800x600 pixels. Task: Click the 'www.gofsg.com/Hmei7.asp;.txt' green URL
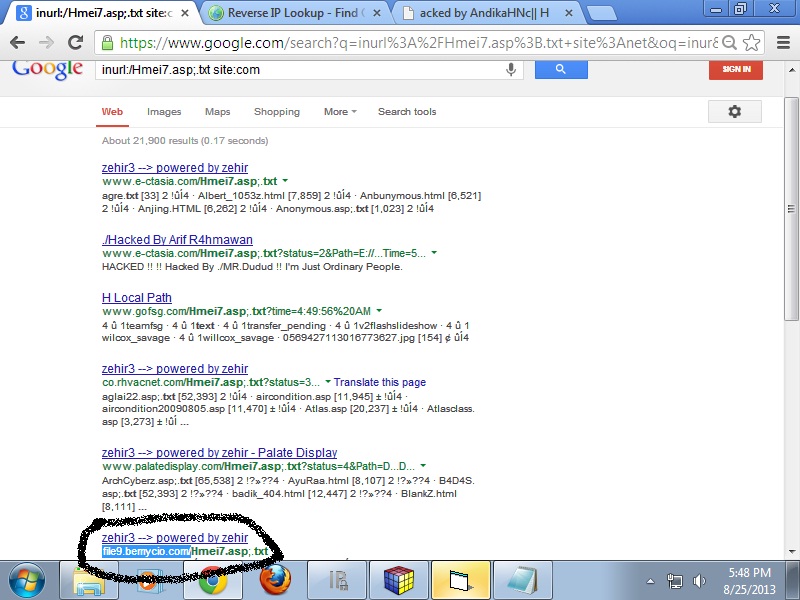(x=235, y=311)
